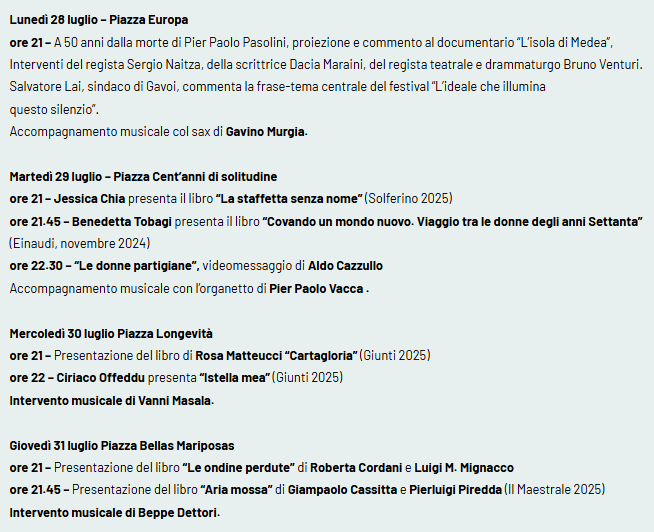Click Intervento musicale di Vanni Masala

pos(112,401)
